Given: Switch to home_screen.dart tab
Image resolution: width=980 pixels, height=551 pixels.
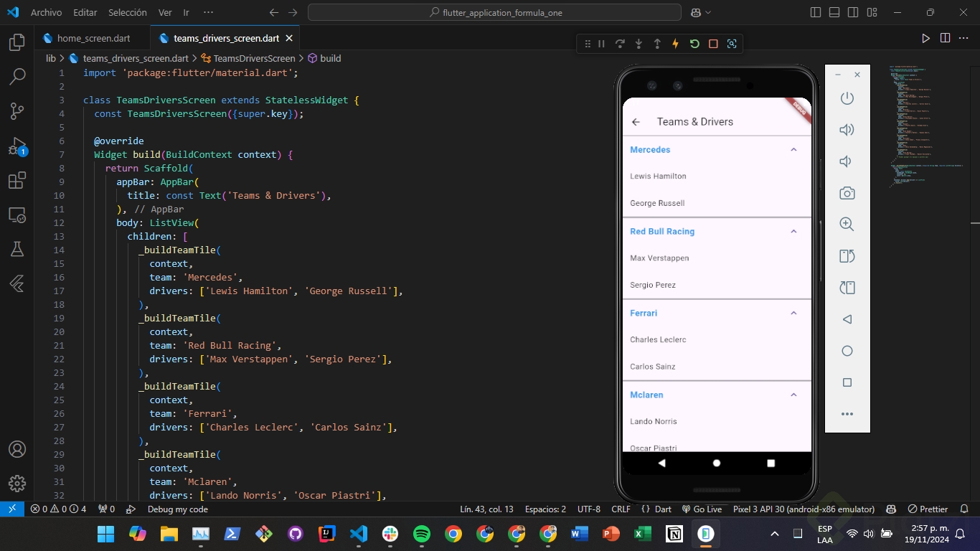Looking at the screenshot, I should [x=93, y=38].
